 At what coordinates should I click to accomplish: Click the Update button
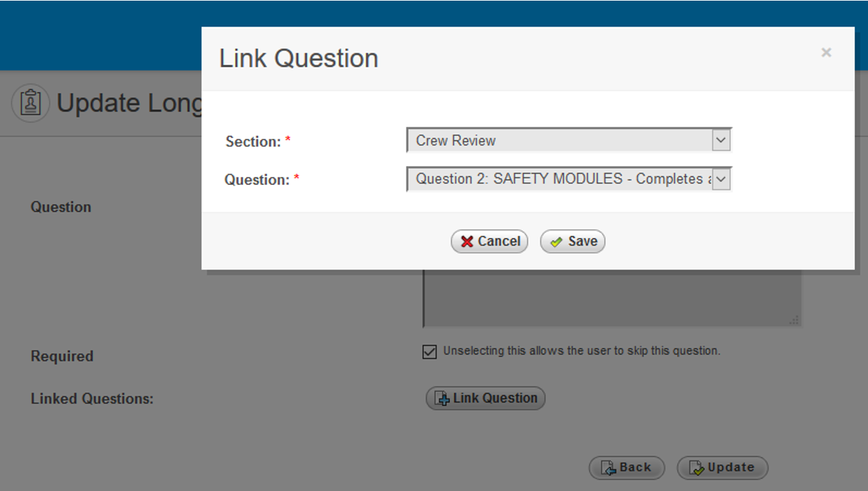(723, 468)
